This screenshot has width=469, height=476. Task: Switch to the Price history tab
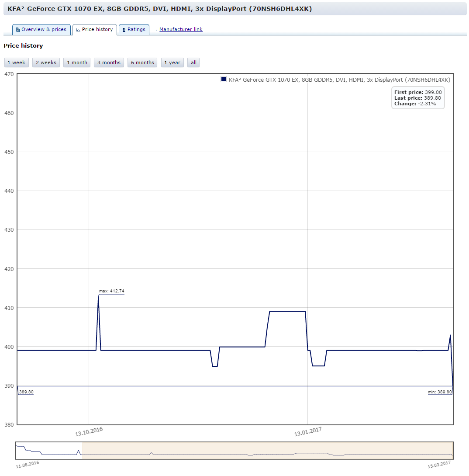(x=95, y=29)
